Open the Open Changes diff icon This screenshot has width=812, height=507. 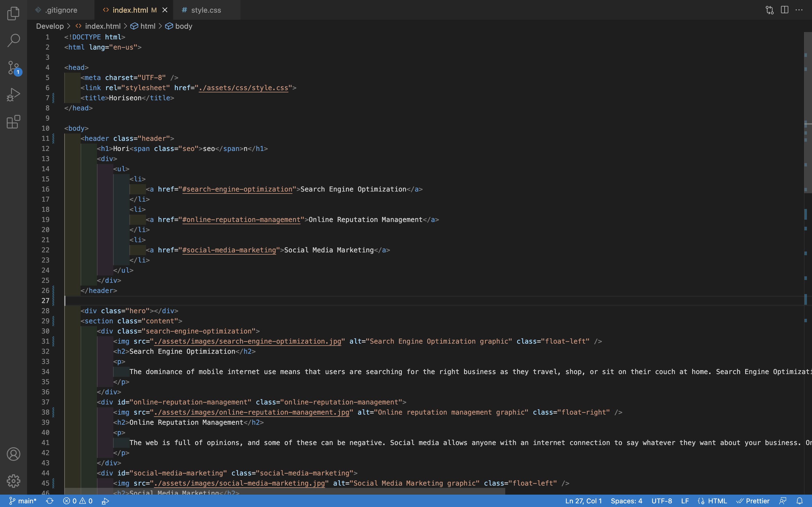tap(769, 10)
